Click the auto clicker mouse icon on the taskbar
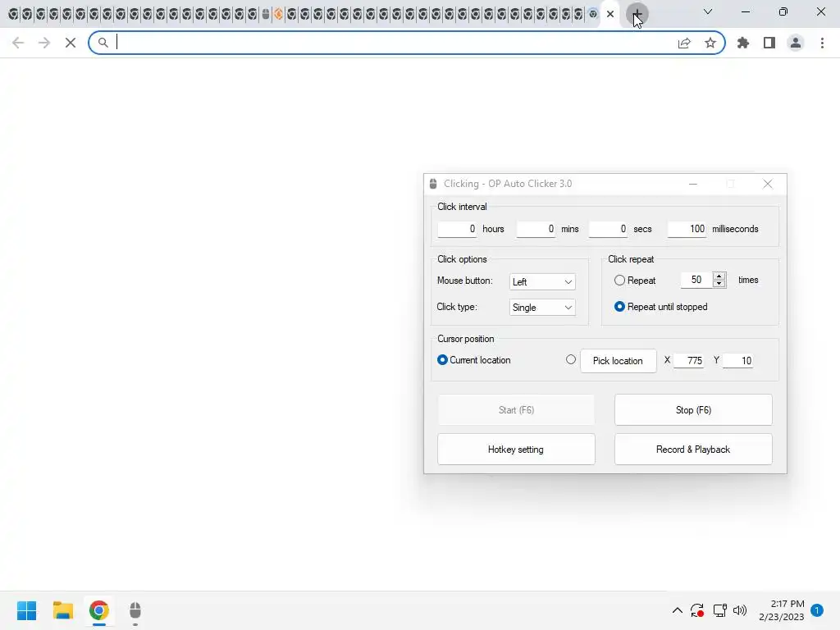The image size is (840, 630). 135,610
